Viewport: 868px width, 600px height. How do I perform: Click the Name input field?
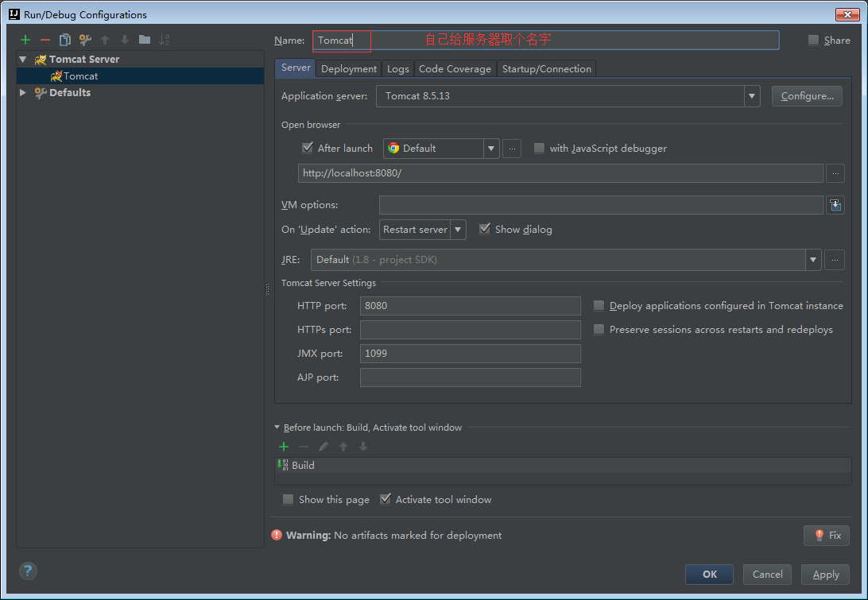pos(545,41)
